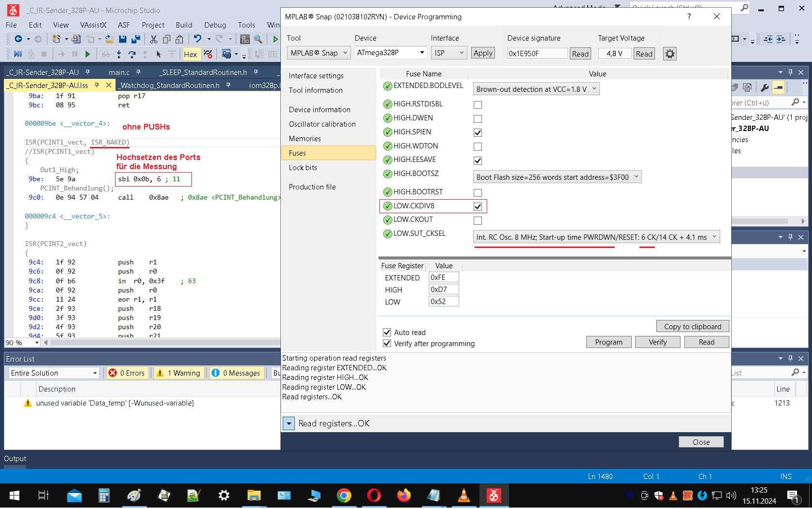Image resolution: width=812 pixels, height=509 pixels.
Task: Open the Lock bits section
Action: 303,167
